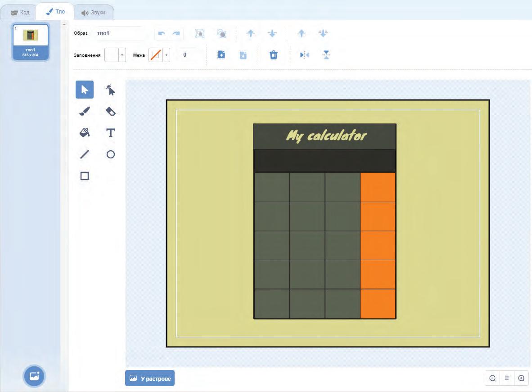Image resolution: width=532 pixels, height=392 pixels.
Task: Choose the Eraser tool
Action: pos(110,111)
